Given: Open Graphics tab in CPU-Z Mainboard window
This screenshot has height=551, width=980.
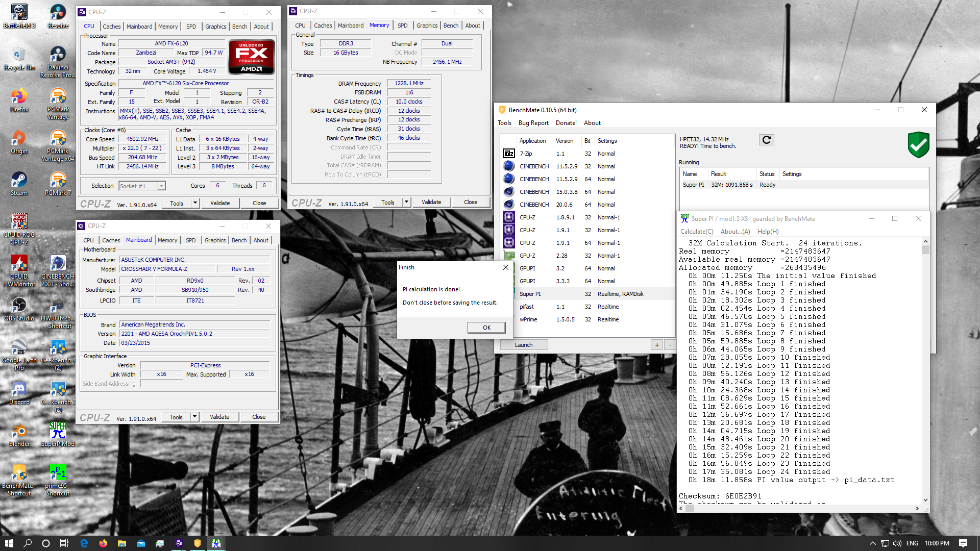Looking at the screenshot, I should pos(215,240).
